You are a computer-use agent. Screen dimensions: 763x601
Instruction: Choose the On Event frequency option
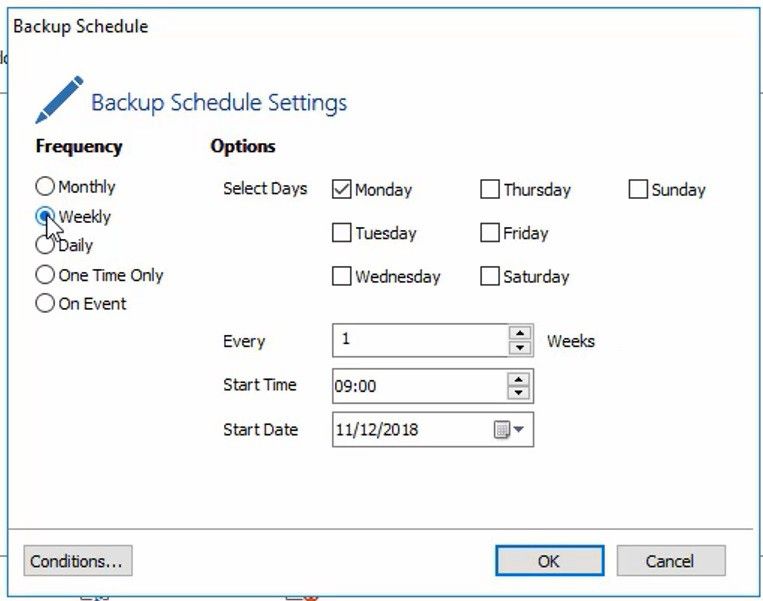(45, 304)
